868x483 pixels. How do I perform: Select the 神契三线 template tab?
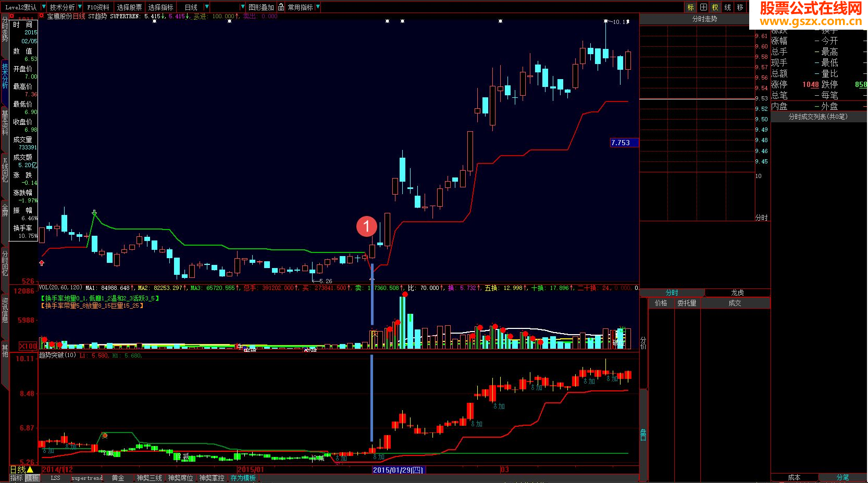149,478
